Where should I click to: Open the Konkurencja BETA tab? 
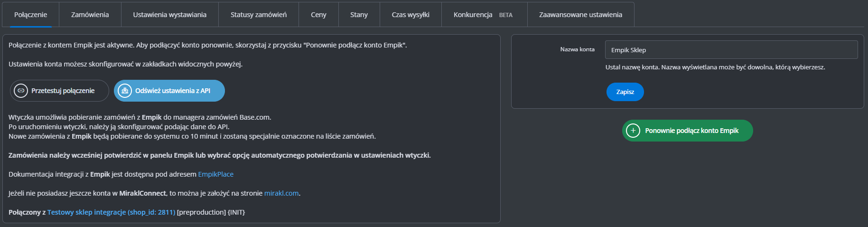tap(483, 15)
